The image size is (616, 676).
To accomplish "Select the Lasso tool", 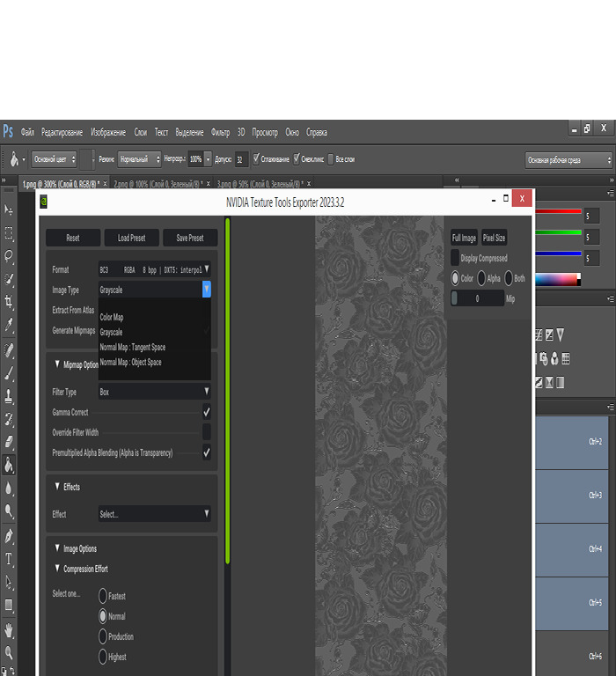I will 9,256.
